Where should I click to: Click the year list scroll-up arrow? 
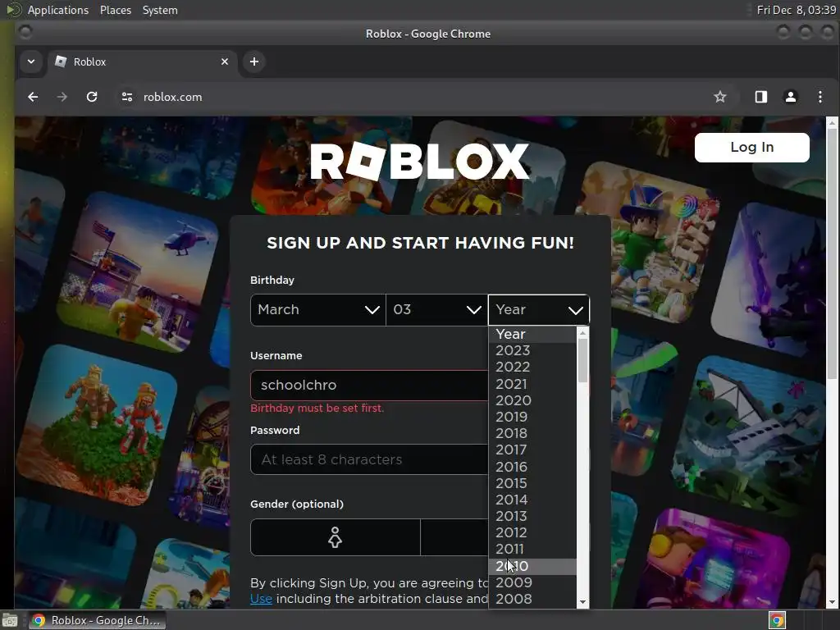[x=583, y=333]
